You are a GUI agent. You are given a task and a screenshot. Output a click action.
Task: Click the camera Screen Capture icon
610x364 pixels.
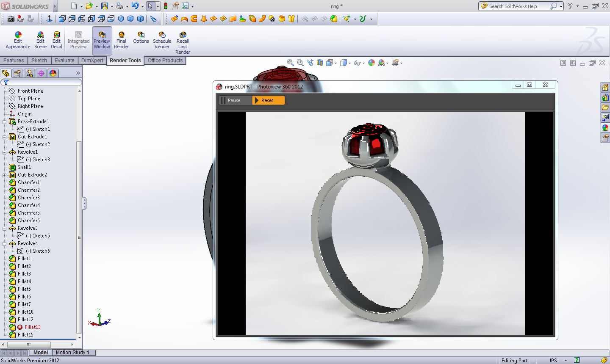click(x=11, y=19)
